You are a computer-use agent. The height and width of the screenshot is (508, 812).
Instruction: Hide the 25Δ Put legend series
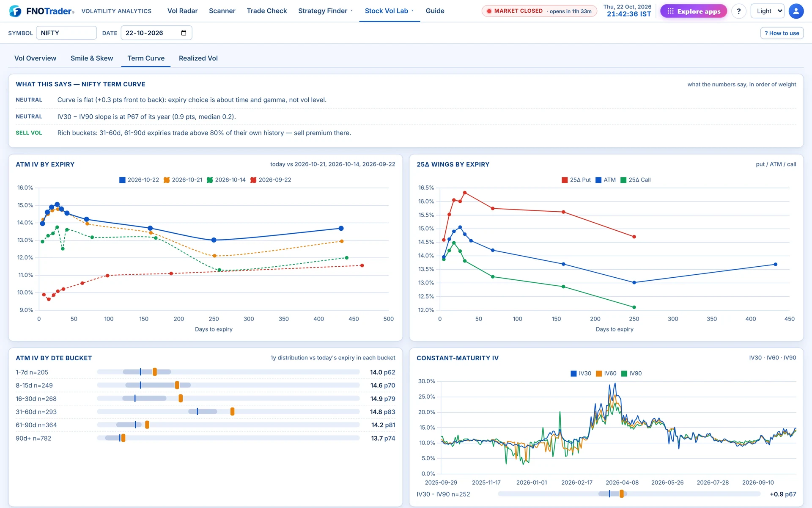576,180
